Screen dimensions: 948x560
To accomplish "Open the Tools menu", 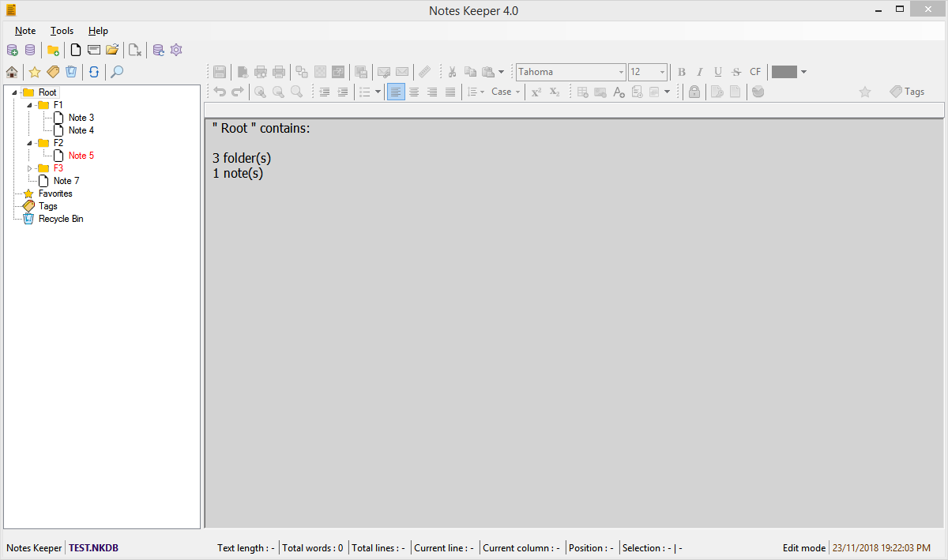I will 62,30.
